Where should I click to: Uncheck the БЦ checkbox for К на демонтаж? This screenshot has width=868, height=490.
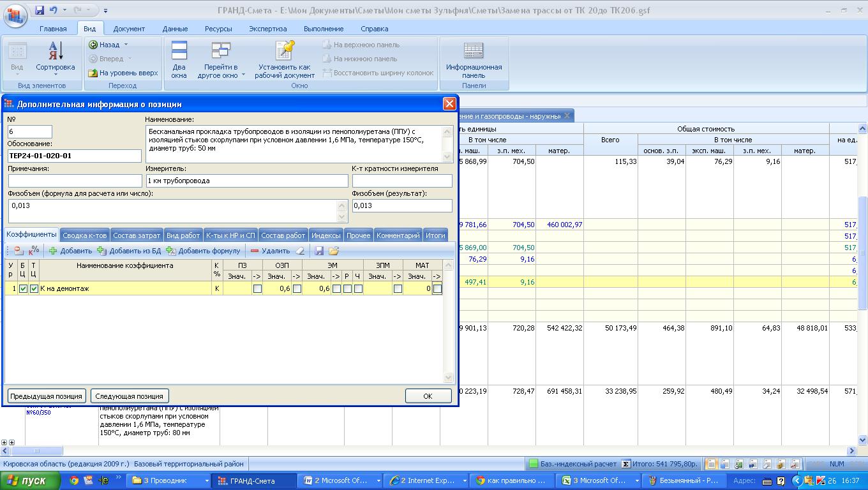pos(24,289)
